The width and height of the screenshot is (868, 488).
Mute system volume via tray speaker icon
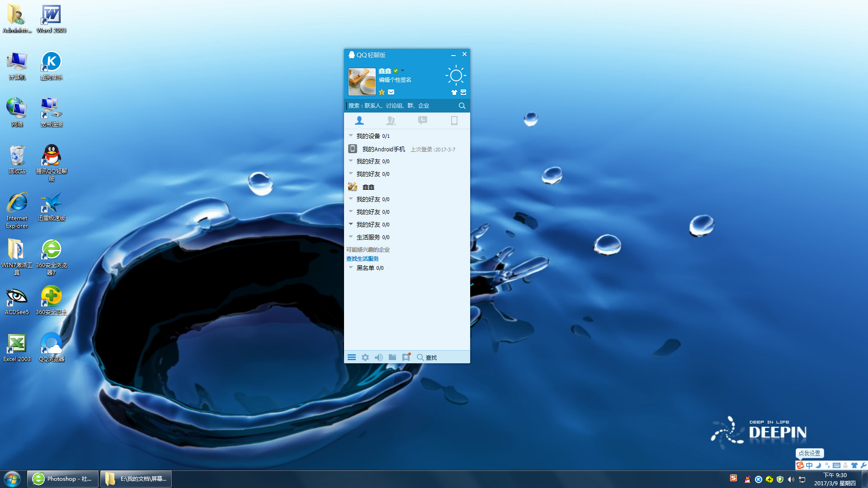(x=791, y=479)
